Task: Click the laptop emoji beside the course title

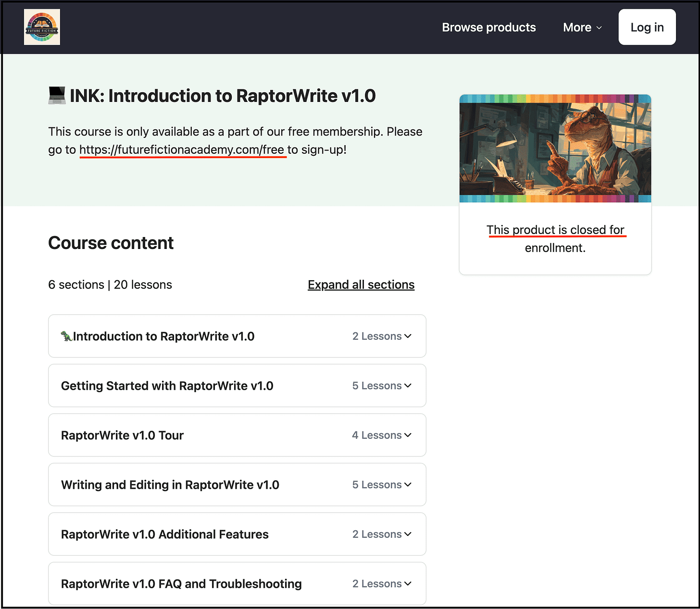Action: (x=57, y=95)
